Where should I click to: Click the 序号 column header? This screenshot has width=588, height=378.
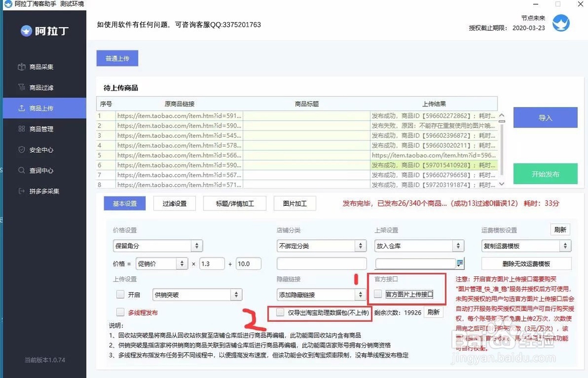pyautogui.click(x=106, y=104)
